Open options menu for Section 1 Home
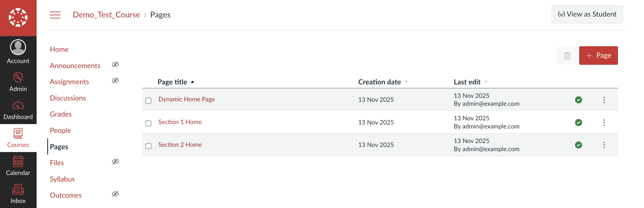Viewport: 644px width, 208px height. point(604,123)
